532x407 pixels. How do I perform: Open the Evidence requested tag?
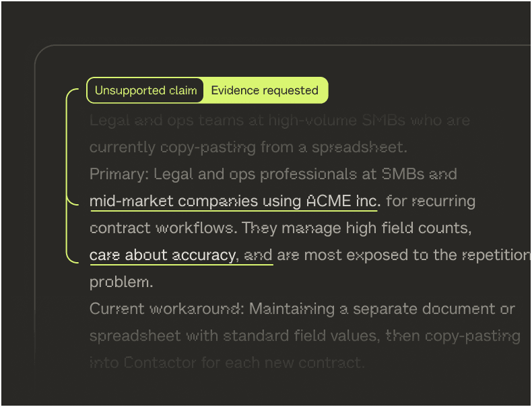[265, 90]
